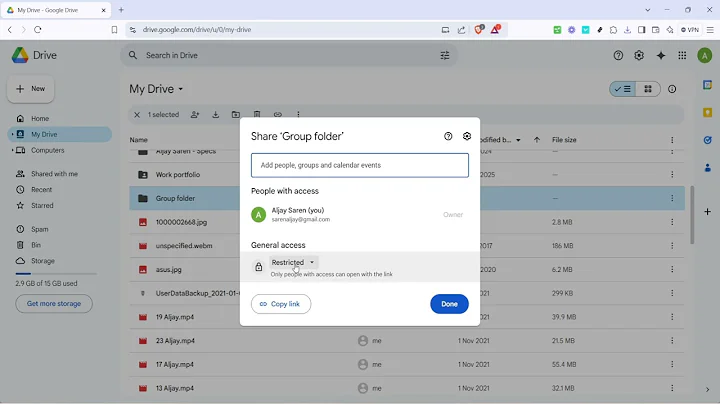Open browser main menu
Image resolution: width=720 pixels, height=404 pixels.
point(710,30)
